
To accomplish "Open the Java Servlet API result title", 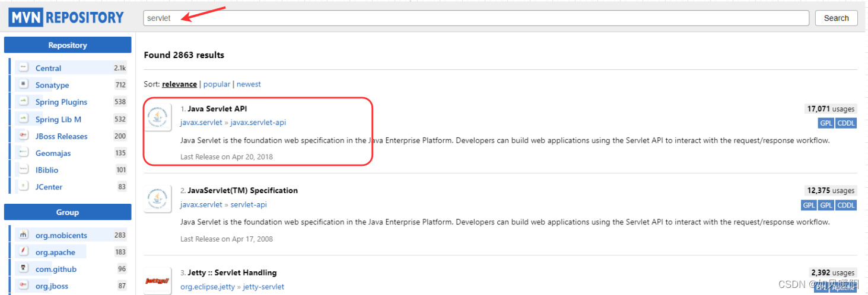I will [217, 109].
